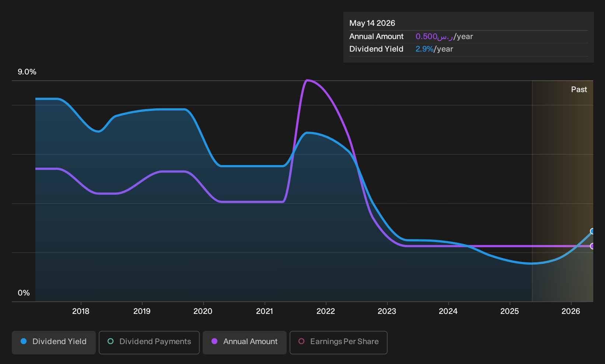
Task: Select the blue dividend yield endpoint marker
Action: point(592,231)
